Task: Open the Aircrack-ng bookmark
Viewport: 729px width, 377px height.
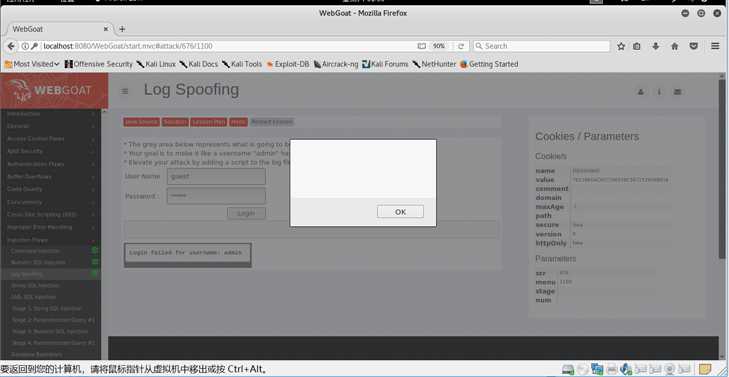Action: [x=336, y=64]
